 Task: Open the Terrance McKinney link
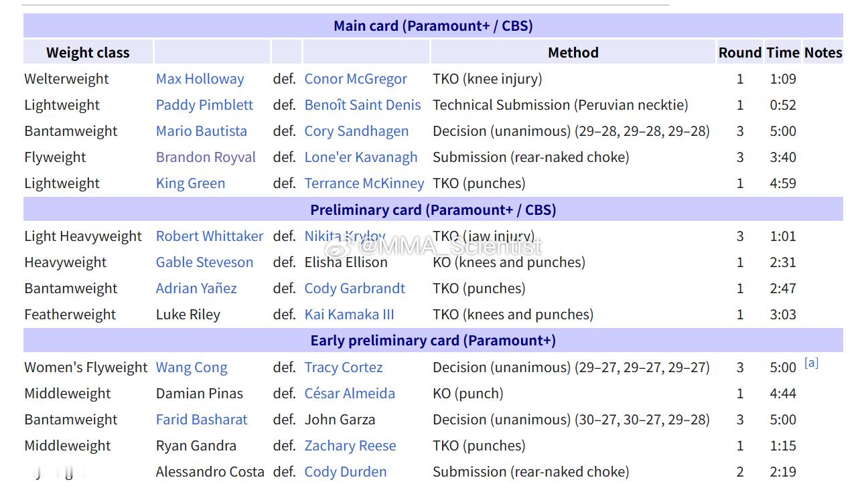364,183
